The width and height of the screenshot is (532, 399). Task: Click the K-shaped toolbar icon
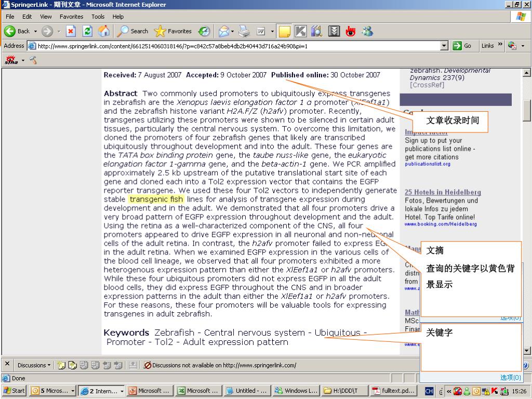tap(301, 31)
